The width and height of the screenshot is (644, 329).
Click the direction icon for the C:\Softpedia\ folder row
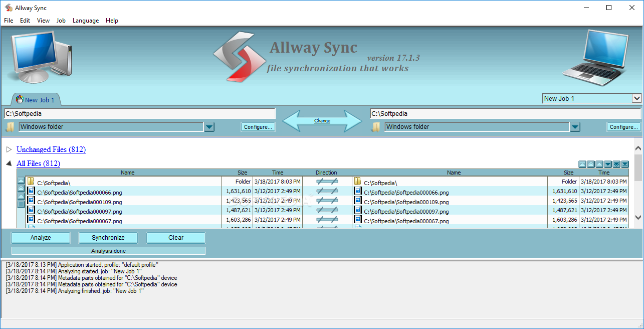coord(327,182)
